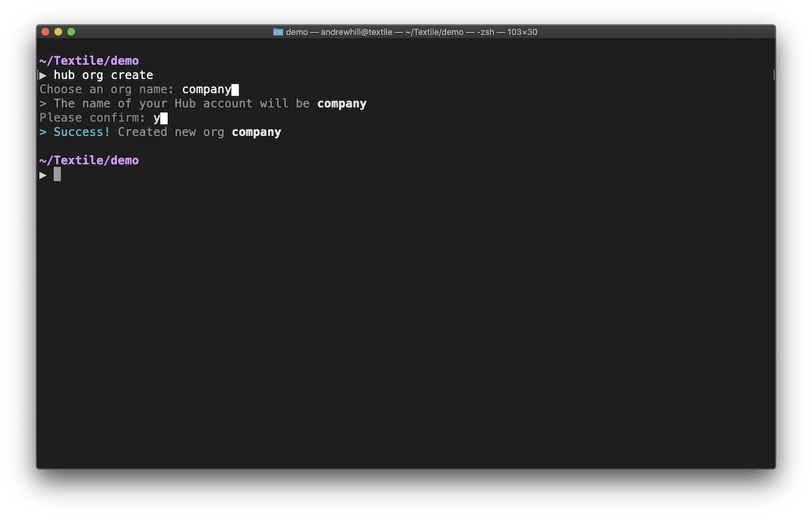Click the folder icon in the title bar
The width and height of the screenshot is (812, 517).
[x=278, y=32]
